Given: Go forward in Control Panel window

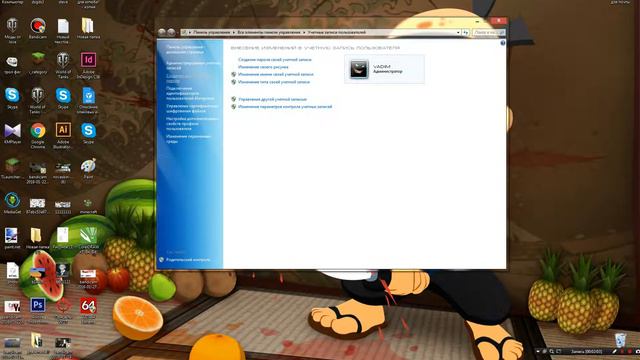Looking at the screenshot, I should point(171,32).
